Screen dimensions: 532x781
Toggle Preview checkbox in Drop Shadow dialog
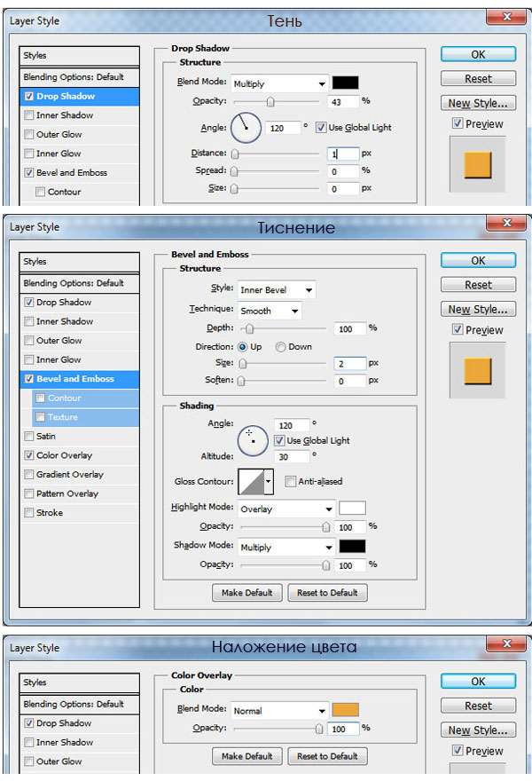coord(458,123)
